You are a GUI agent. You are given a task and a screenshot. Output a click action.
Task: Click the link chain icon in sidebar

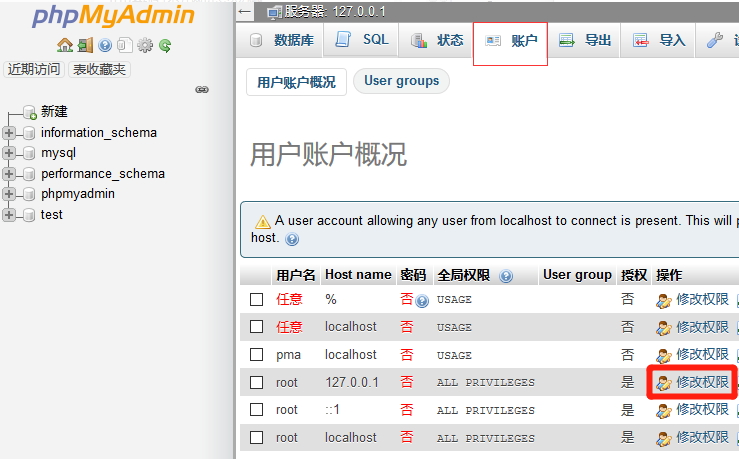[x=202, y=90]
